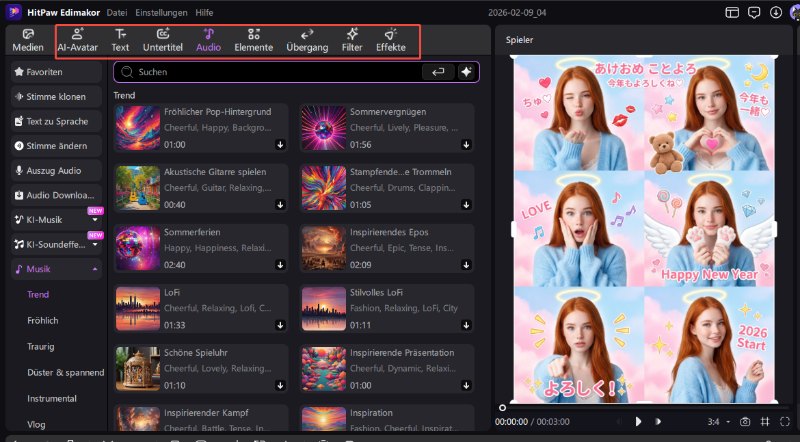Open the Text tab
The width and height of the screenshot is (800, 442).
[x=120, y=40]
